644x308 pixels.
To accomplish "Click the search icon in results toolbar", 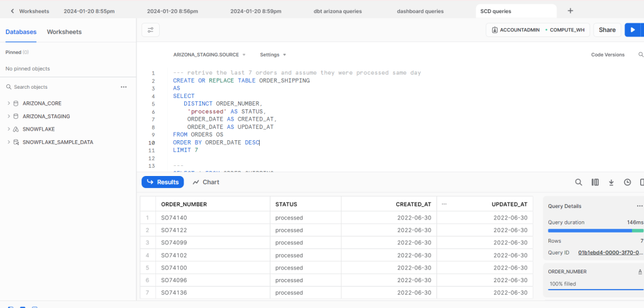I will (x=579, y=182).
